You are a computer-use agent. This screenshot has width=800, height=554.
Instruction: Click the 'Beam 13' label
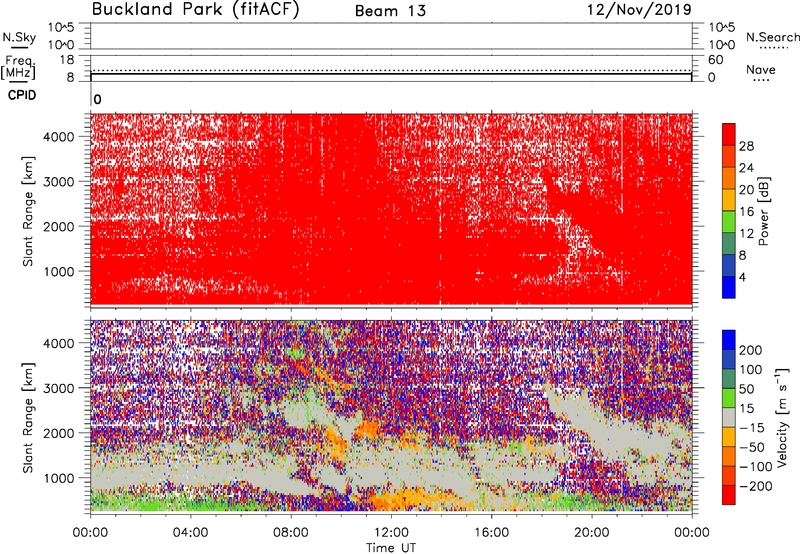coord(390,11)
